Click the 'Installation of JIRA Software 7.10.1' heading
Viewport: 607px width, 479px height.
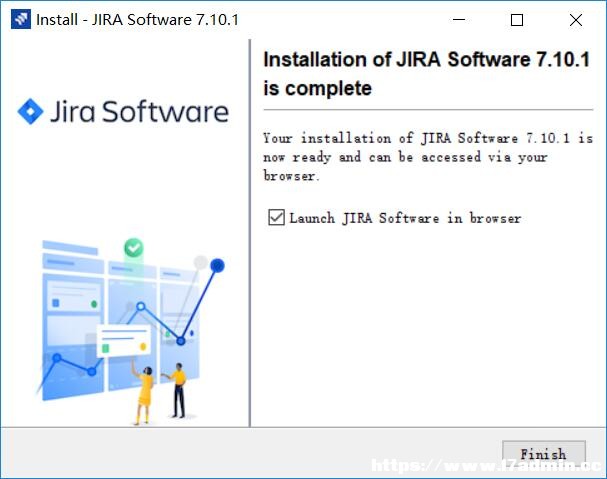pos(426,60)
